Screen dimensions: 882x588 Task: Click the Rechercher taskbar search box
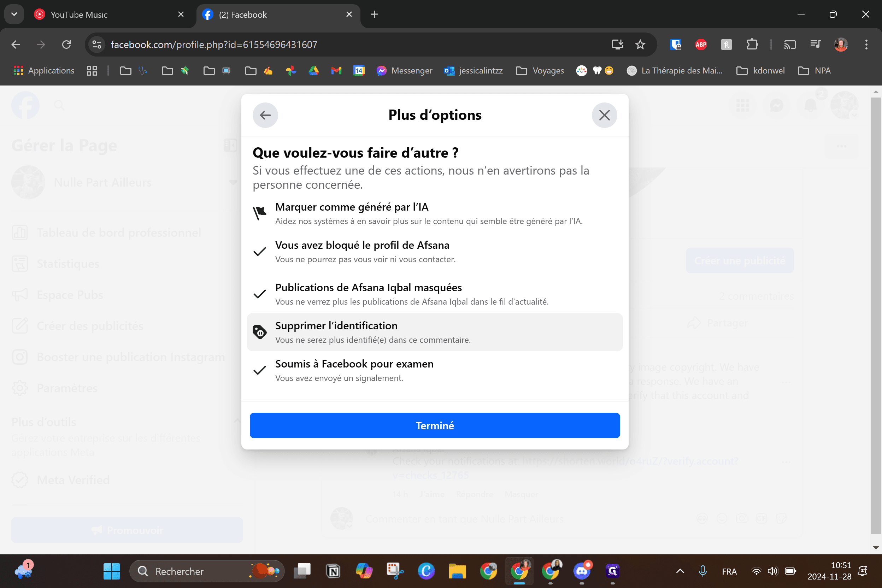coord(207,571)
